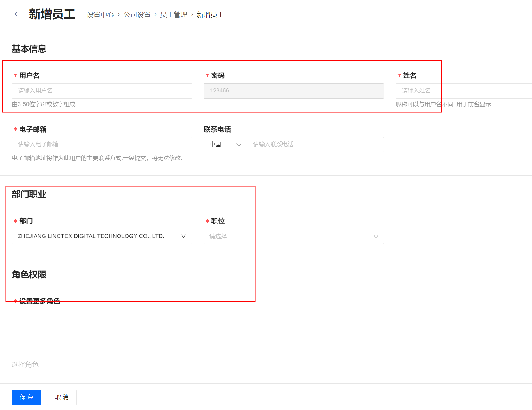Go to 设置中心 in the breadcrumb
The height and width of the screenshot is (410, 532).
click(x=100, y=15)
